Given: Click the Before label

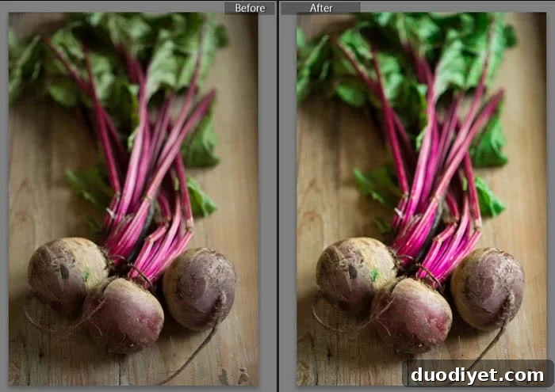Looking at the screenshot, I should pyautogui.click(x=250, y=8).
